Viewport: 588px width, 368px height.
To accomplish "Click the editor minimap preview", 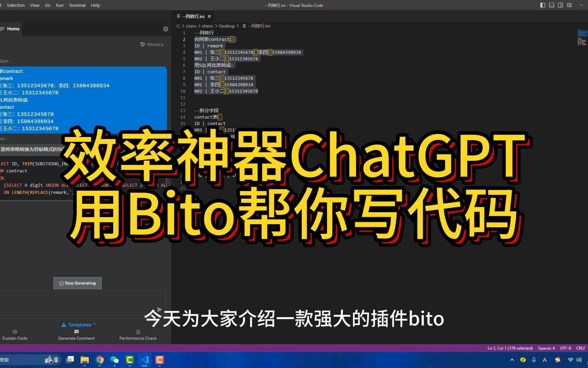I will (582, 37).
